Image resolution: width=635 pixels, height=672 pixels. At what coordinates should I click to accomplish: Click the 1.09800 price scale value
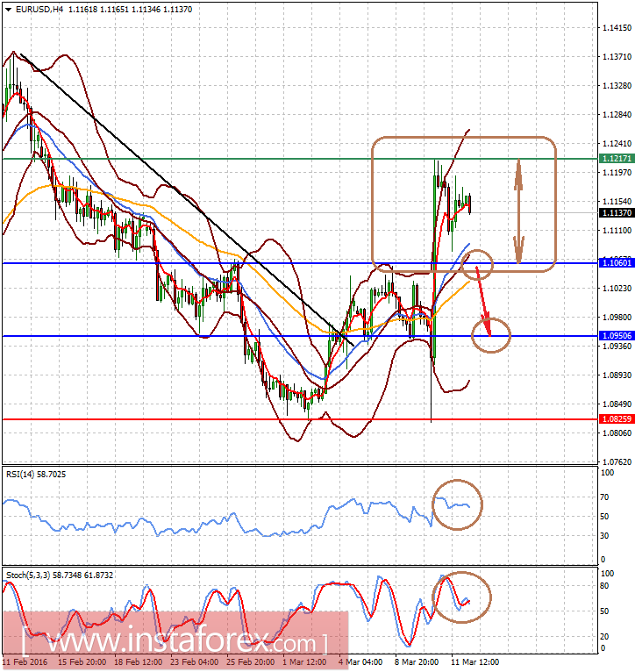tap(617, 318)
